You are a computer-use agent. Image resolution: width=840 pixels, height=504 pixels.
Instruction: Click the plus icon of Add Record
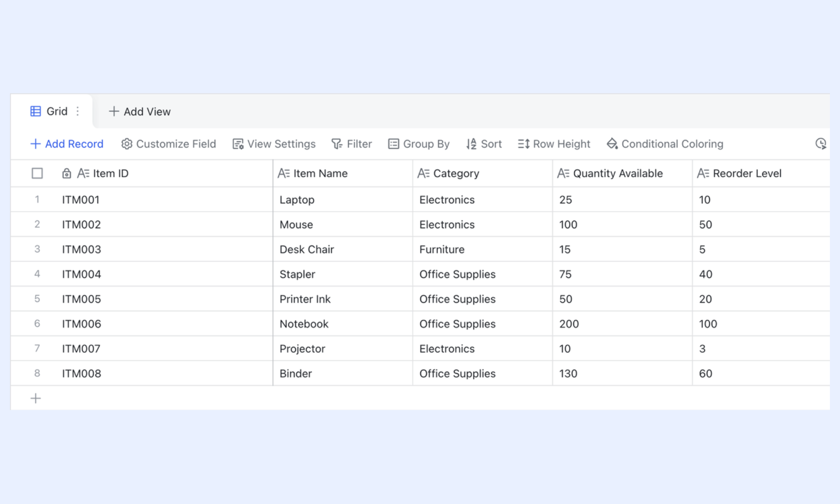36,144
